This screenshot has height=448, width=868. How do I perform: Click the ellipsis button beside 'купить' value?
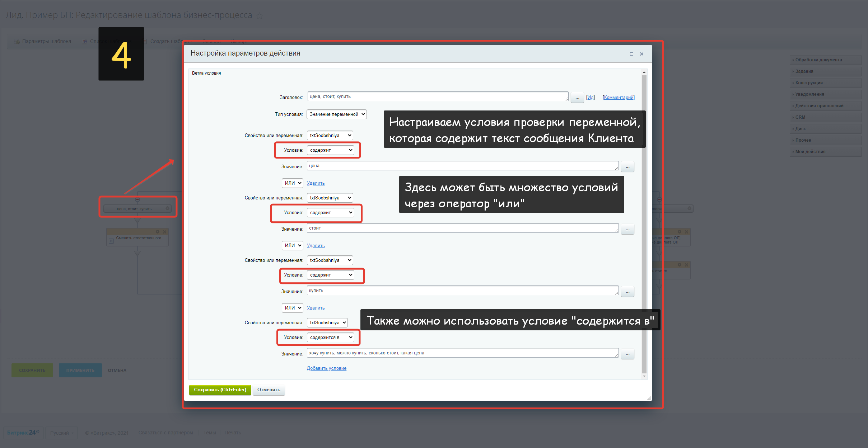coord(627,292)
